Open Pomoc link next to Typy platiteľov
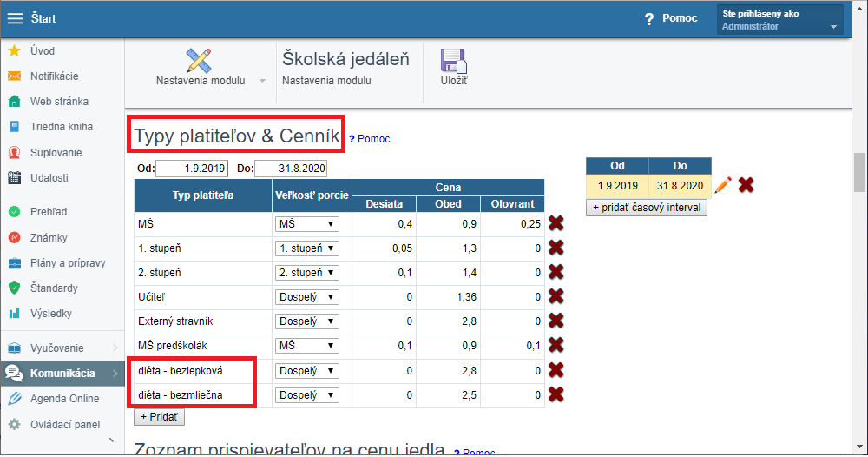Viewport: 868px width, 457px height. (370, 138)
